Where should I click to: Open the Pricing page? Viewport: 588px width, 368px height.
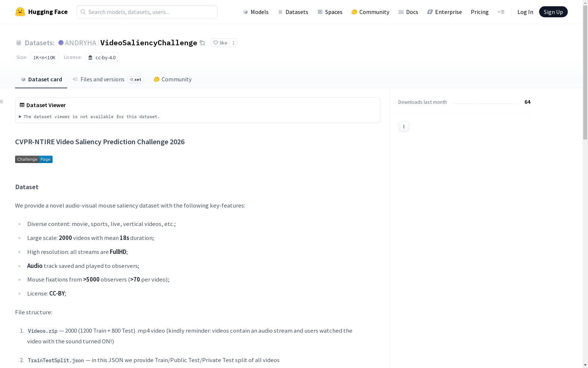(x=480, y=12)
